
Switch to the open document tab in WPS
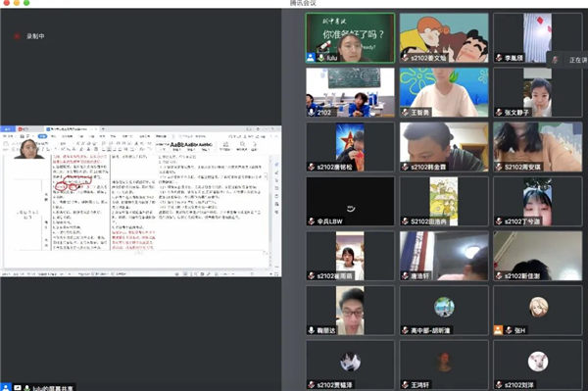coord(68,129)
